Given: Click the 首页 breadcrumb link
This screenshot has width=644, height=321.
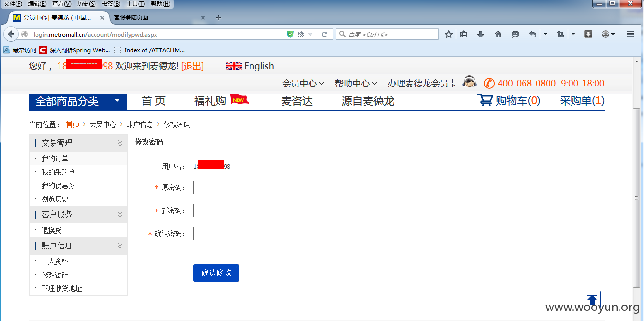Looking at the screenshot, I should tap(73, 124).
